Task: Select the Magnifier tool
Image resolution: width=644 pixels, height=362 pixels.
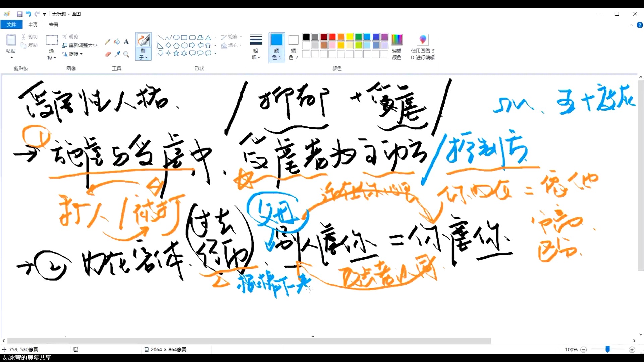Action: click(126, 54)
